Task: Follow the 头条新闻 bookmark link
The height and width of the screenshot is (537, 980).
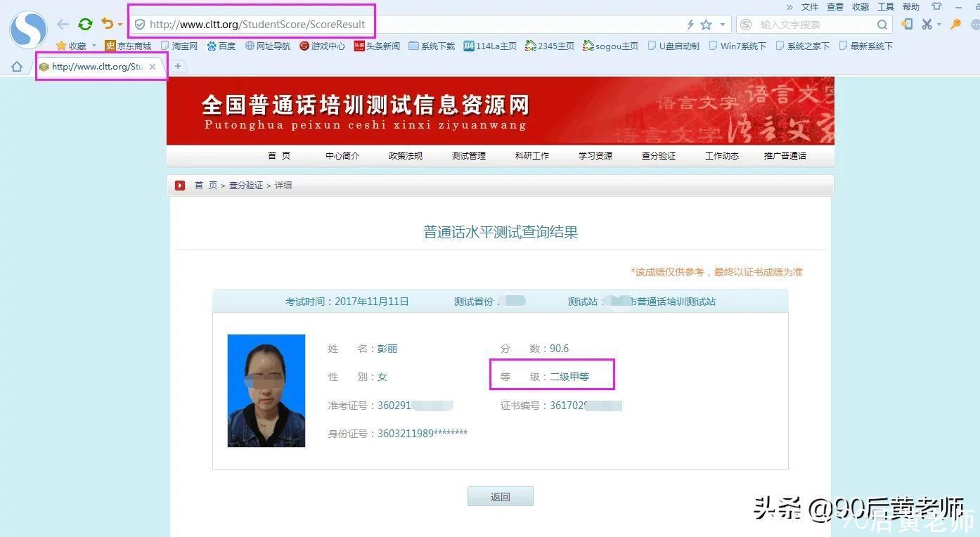Action: pos(382,46)
